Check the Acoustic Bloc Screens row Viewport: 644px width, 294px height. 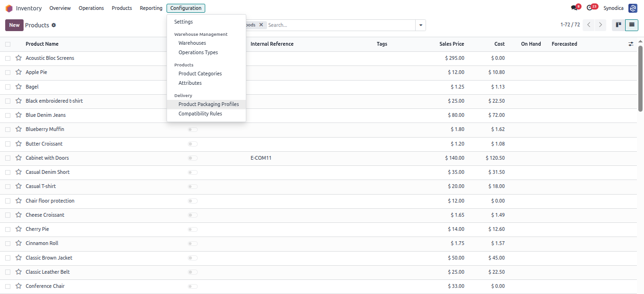coord(8,58)
